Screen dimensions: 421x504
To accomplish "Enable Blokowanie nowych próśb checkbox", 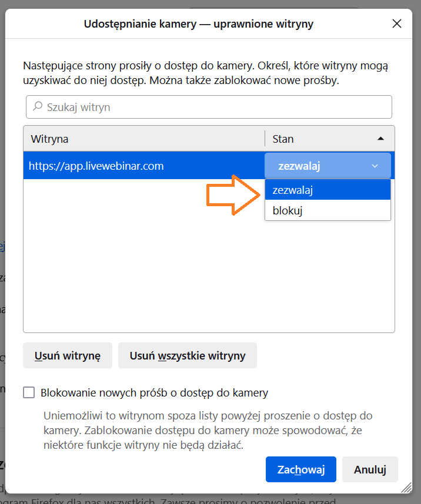I will (x=29, y=393).
